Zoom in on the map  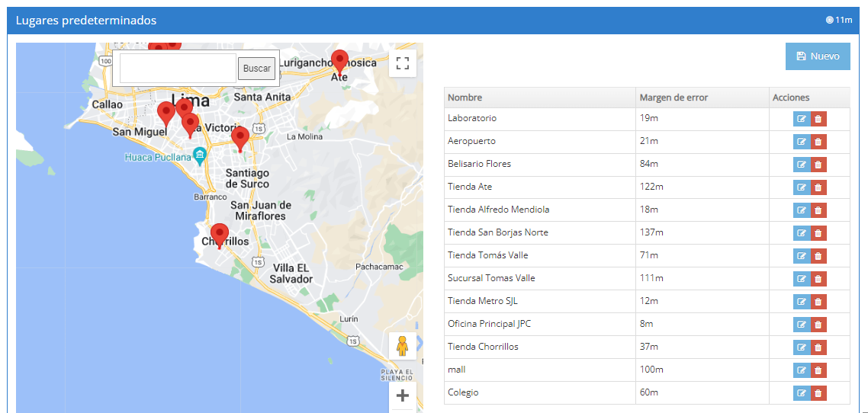tap(403, 395)
